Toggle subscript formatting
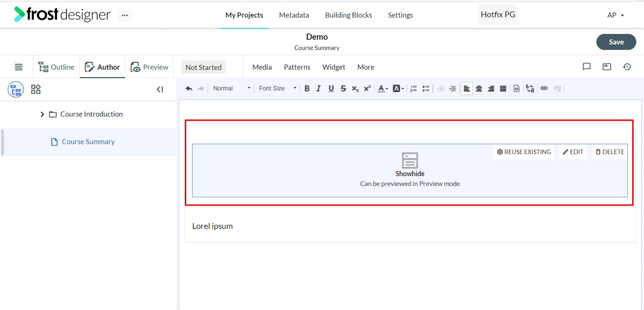The image size is (644, 310). [355, 88]
